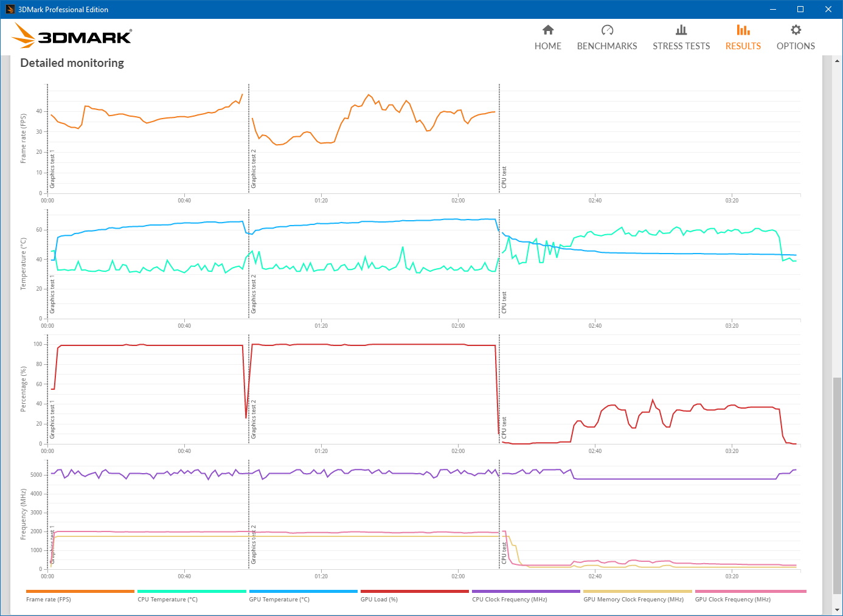Screen dimensions: 843x616
Task: Toggle the Frame rate (FPS) legend entry
Action: pos(49,600)
